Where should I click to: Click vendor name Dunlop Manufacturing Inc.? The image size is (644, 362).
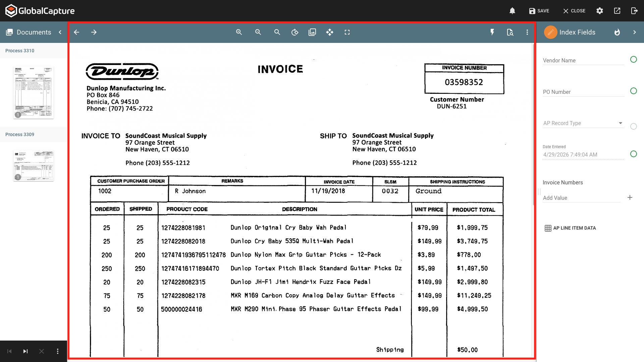(x=126, y=88)
